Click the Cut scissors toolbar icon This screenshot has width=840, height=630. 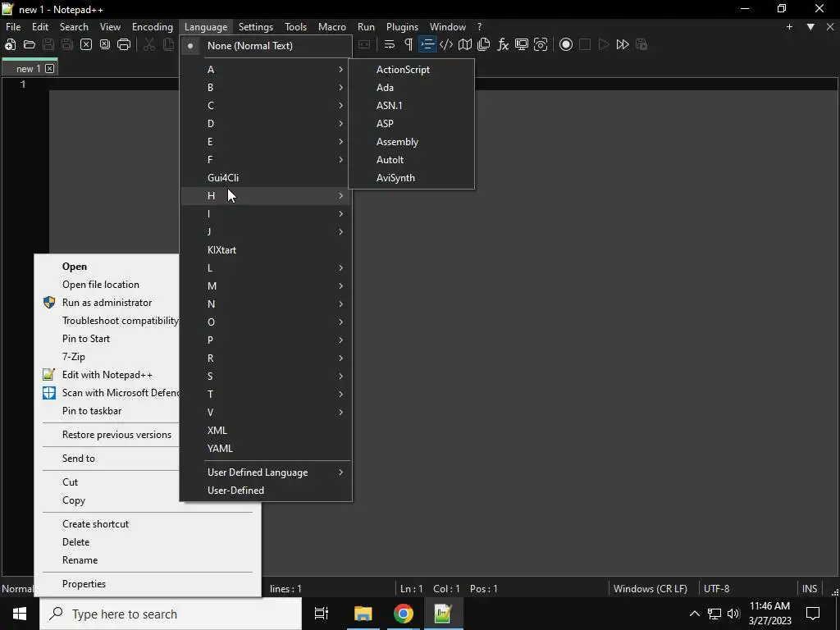coord(149,44)
